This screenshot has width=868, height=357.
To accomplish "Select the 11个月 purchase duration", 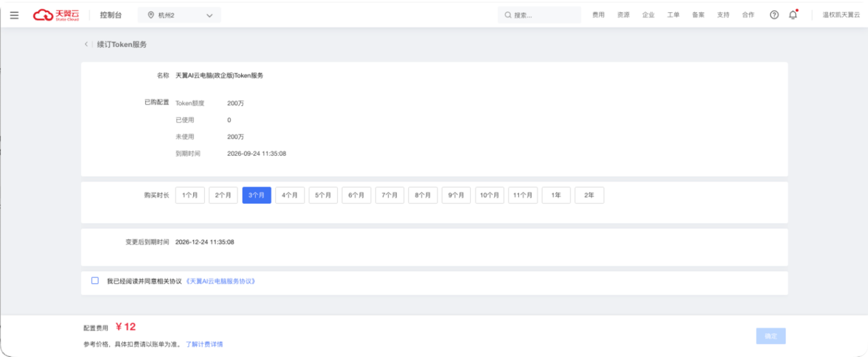I will pyautogui.click(x=523, y=195).
